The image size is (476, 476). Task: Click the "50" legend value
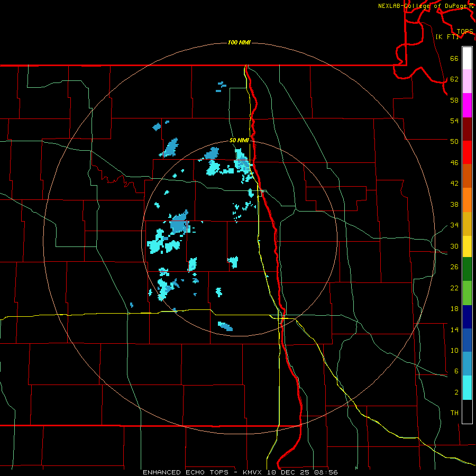(x=454, y=142)
